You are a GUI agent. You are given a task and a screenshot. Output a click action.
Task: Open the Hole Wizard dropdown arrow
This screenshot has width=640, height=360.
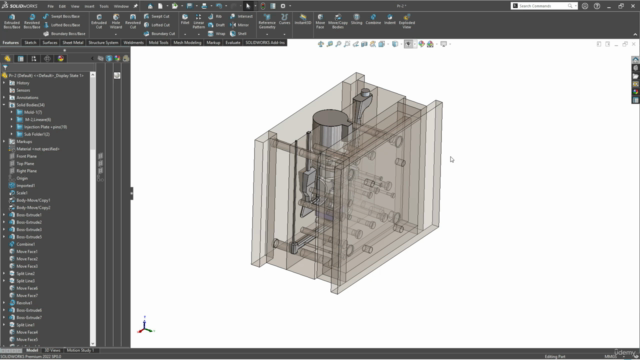(x=116, y=34)
